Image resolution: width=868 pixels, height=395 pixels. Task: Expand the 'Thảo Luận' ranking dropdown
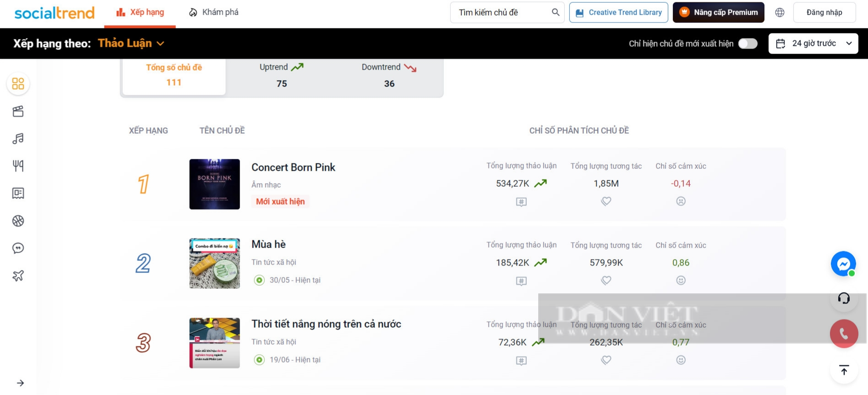coord(131,43)
